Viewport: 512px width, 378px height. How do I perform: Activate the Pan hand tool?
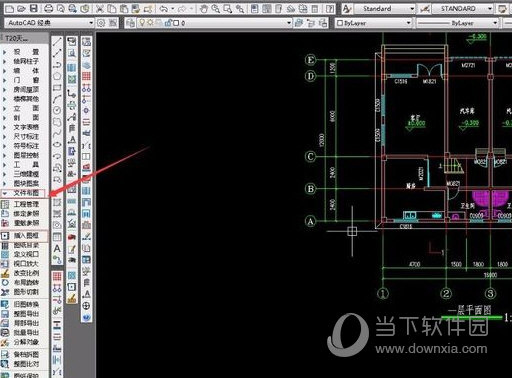tap(204, 9)
